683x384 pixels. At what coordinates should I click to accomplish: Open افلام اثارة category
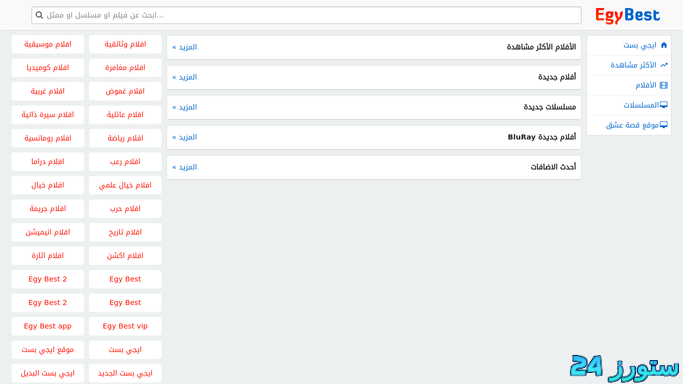click(47, 256)
